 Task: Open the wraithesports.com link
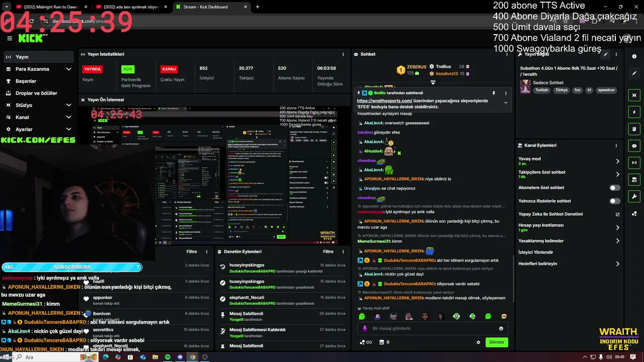pos(384,101)
